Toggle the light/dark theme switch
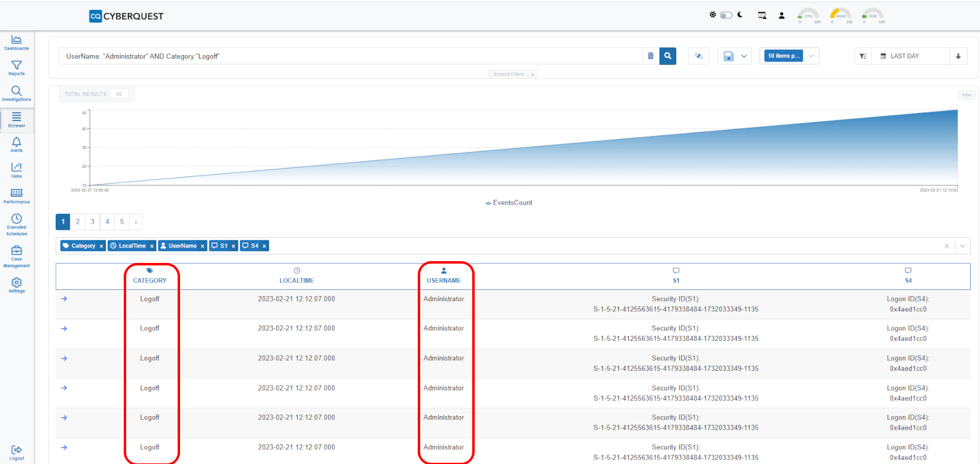The width and height of the screenshot is (980, 464). (x=726, y=15)
